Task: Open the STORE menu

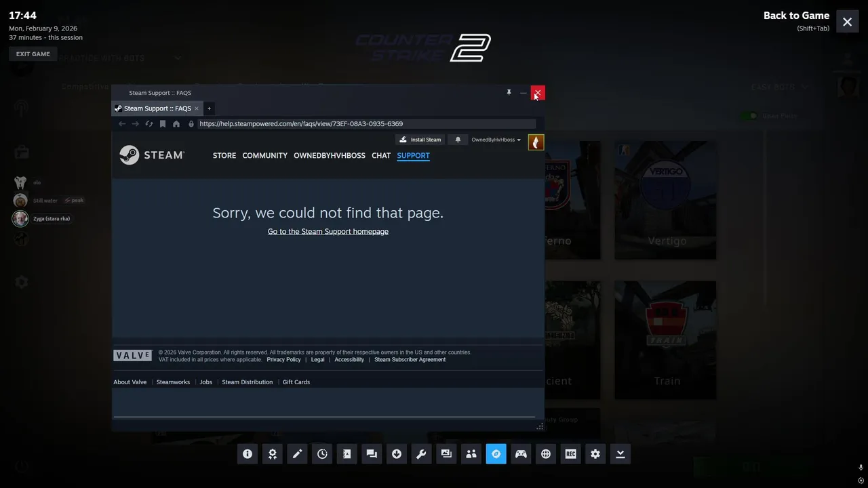Action: coord(224,155)
